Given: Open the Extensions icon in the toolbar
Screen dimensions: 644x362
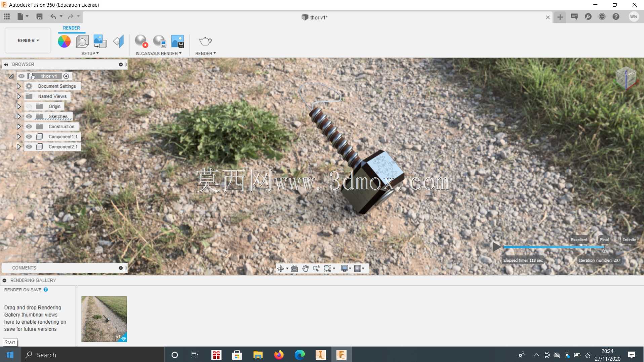Looking at the screenshot, I should [588, 16].
